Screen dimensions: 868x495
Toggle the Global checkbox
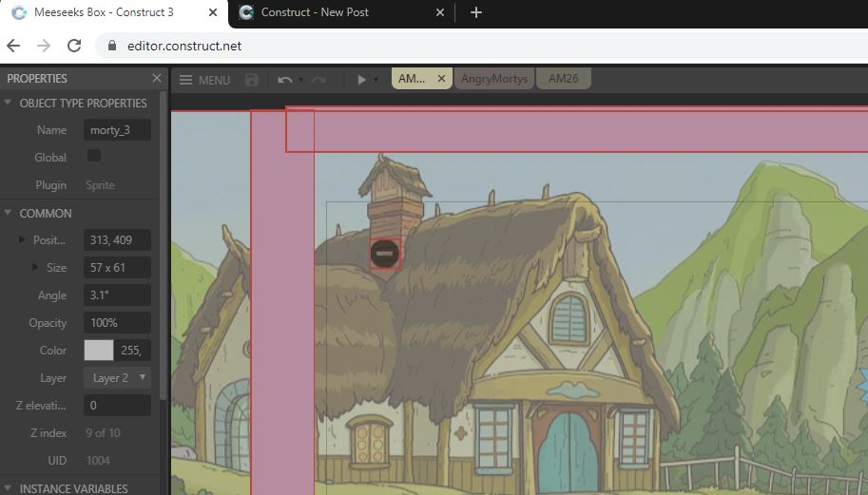click(94, 156)
